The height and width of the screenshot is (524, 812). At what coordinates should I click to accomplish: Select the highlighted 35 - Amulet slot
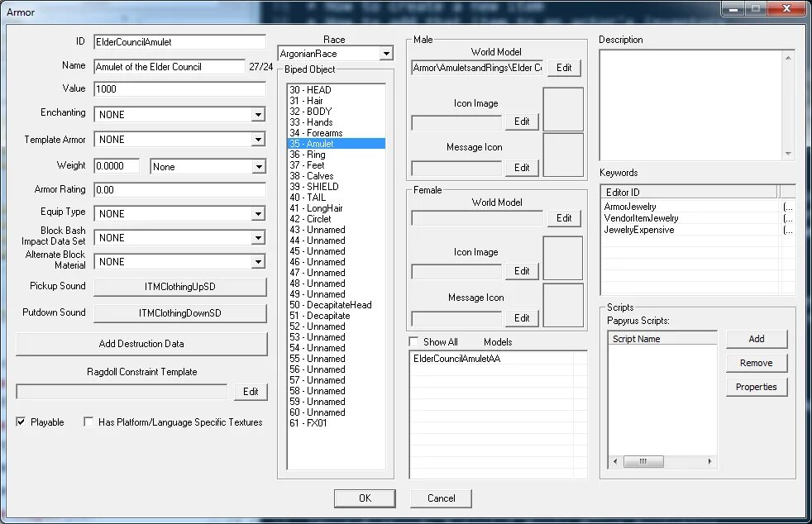[336, 144]
